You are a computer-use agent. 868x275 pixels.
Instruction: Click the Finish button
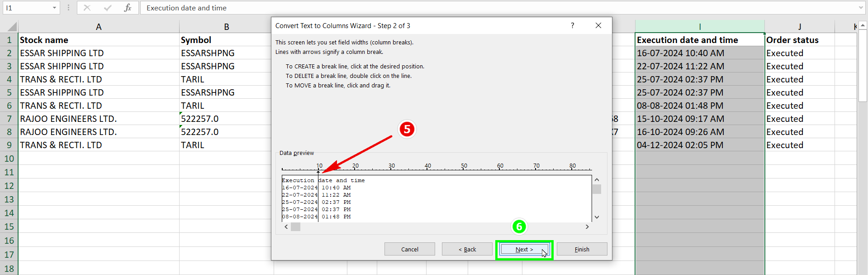[582, 249]
